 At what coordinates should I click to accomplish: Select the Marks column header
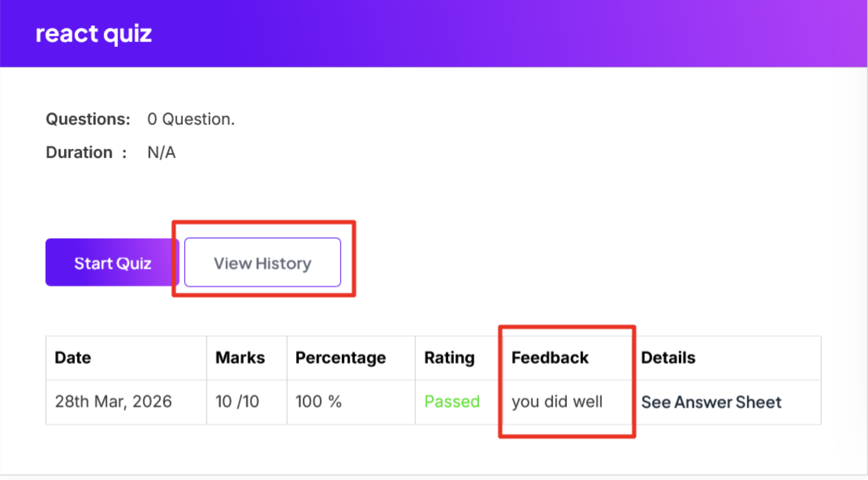[x=240, y=358]
